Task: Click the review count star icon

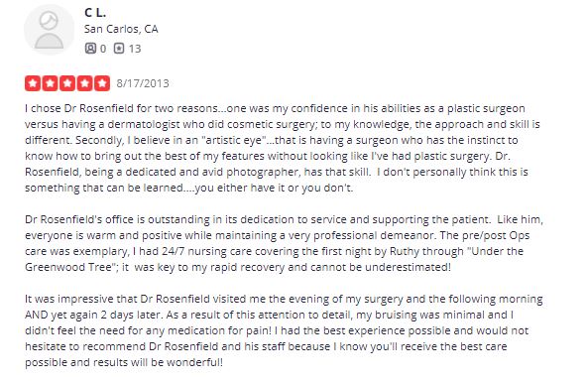Action: click(119, 49)
